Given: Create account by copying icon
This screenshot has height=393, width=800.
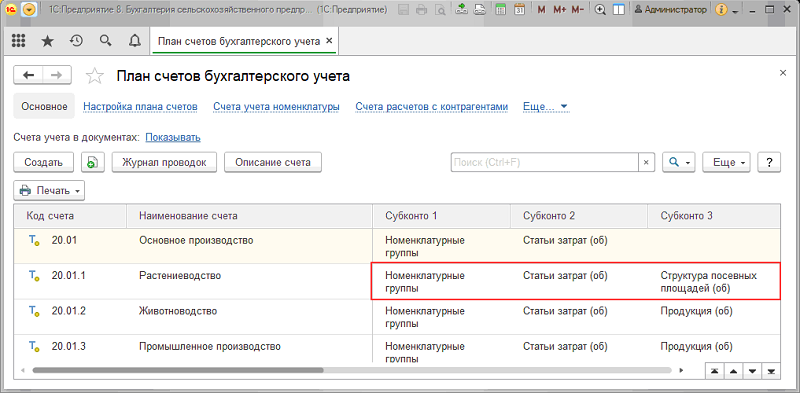Looking at the screenshot, I should (x=93, y=162).
